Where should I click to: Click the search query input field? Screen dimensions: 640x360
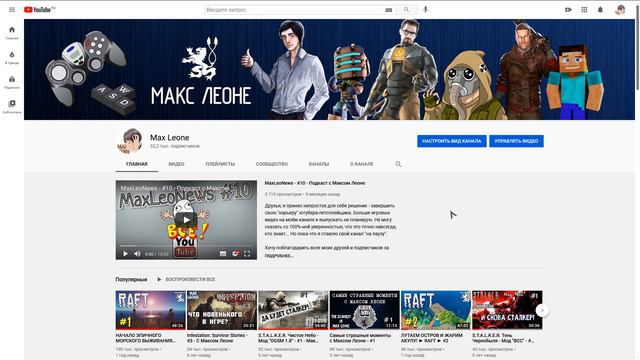(294, 9)
